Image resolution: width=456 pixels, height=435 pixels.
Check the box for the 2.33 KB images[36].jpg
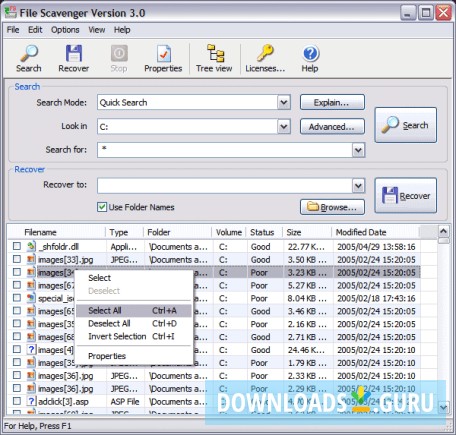pos(17,375)
